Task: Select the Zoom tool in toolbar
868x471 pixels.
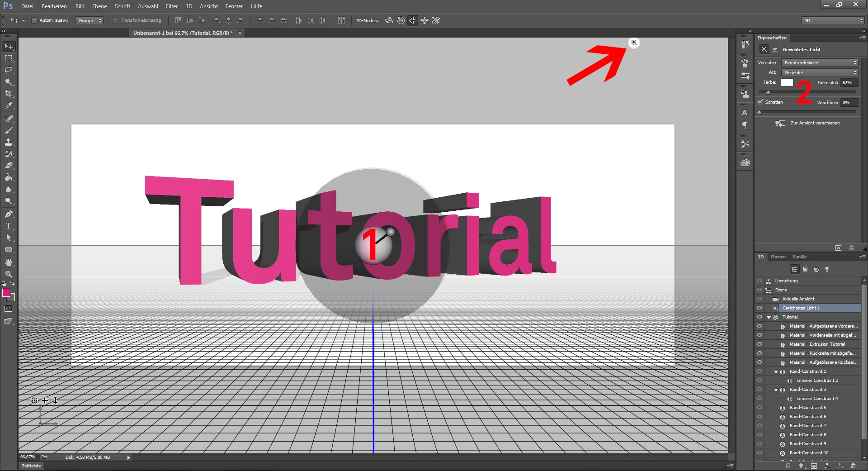Action: click(9, 274)
